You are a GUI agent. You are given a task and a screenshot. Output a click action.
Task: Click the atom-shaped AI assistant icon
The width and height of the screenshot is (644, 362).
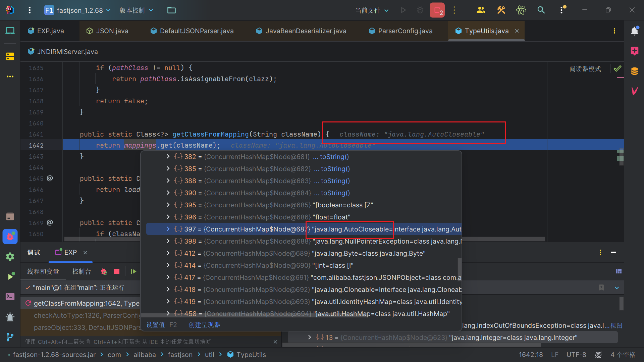(x=521, y=10)
